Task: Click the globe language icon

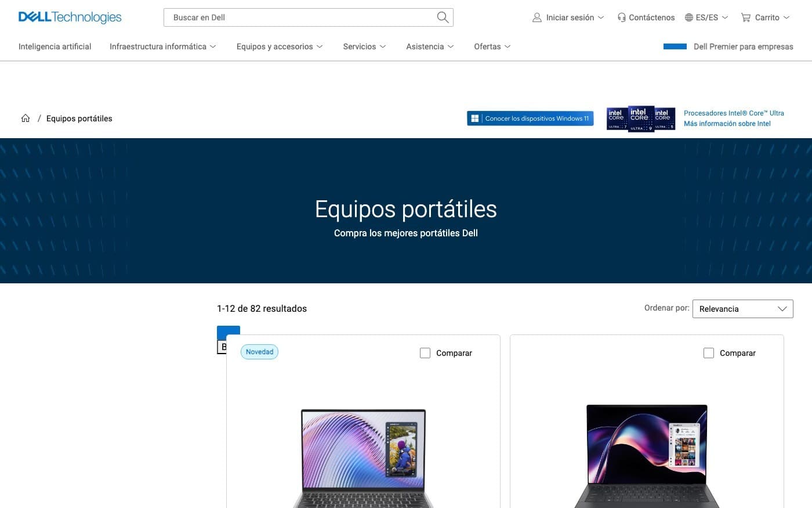Action: click(x=689, y=17)
